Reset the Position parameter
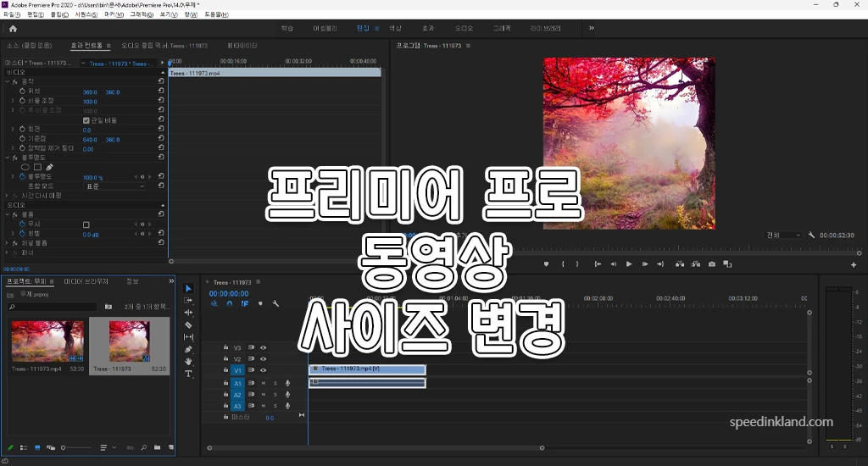Image resolution: width=868 pixels, height=466 pixels. click(x=161, y=91)
